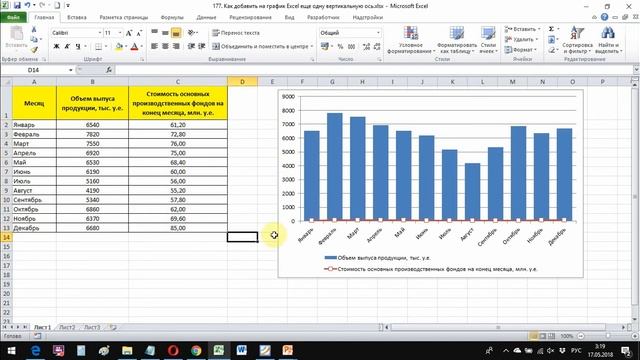Click the Accounting Number Format icon
The height and width of the screenshot is (360, 640).
click(x=325, y=47)
